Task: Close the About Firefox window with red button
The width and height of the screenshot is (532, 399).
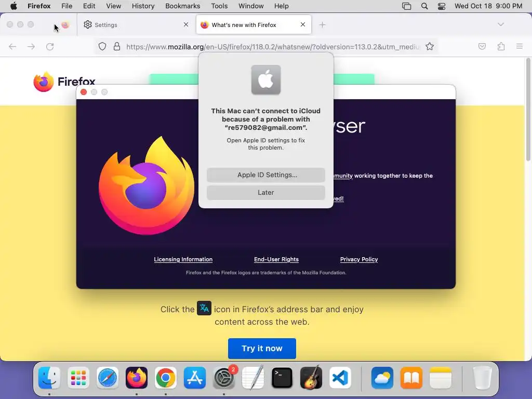Action: click(x=84, y=92)
